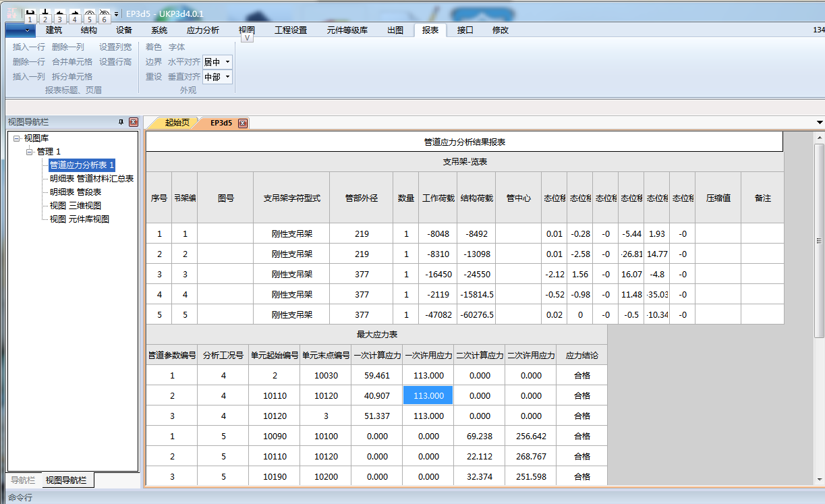The height and width of the screenshot is (504, 825).
Task: Click the 合并单元格 button
Action: pos(72,62)
